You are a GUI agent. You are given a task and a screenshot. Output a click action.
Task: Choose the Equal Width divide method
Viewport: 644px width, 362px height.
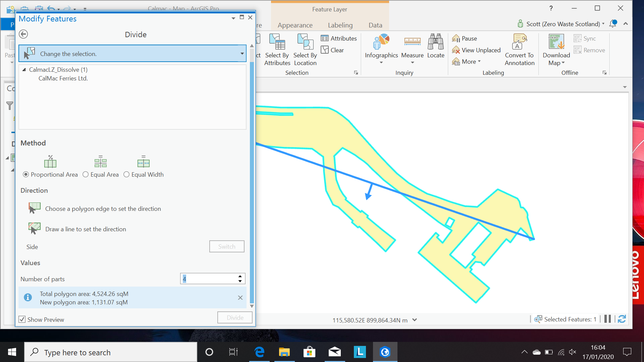click(126, 174)
